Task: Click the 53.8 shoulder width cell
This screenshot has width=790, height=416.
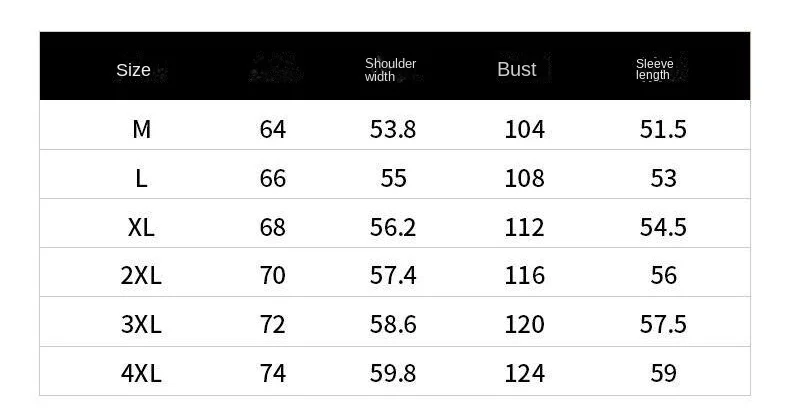Action: point(393,129)
